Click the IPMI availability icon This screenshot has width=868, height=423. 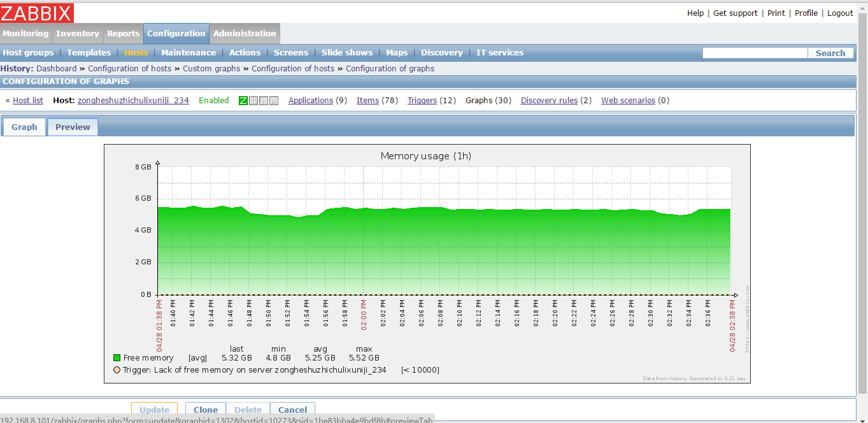pyautogui.click(x=274, y=101)
